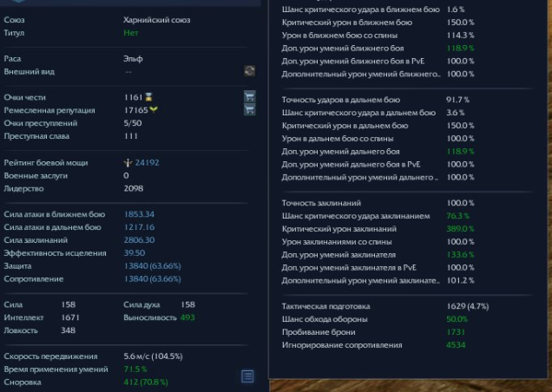The image size is (552, 392).
Task: Click the leaf icon beside craft reputation
Action: (154, 110)
